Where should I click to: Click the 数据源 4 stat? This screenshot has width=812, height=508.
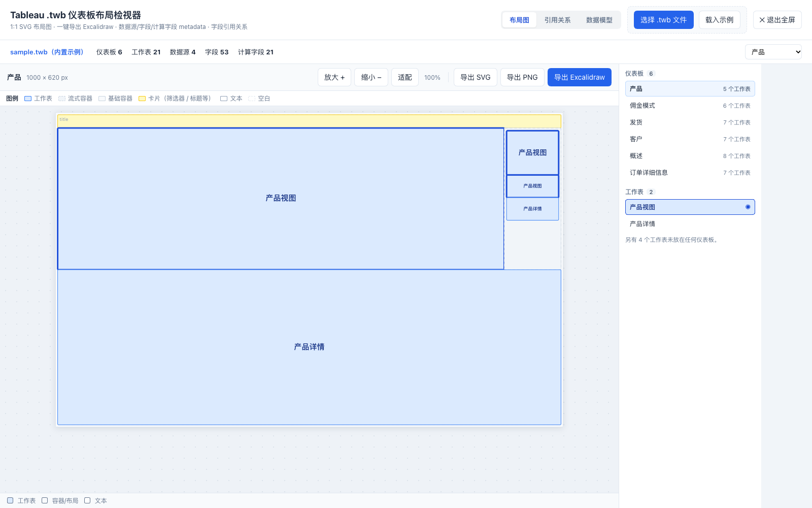pyautogui.click(x=183, y=52)
